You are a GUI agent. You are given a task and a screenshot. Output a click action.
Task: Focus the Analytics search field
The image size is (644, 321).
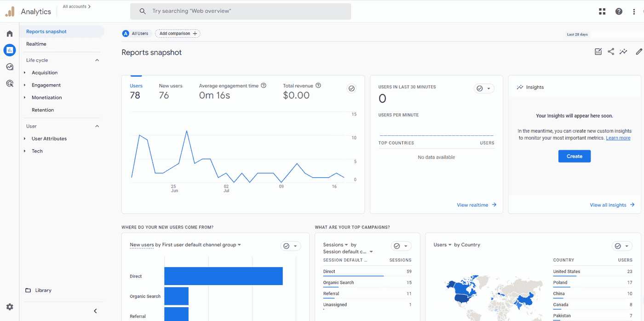coord(241,12)
